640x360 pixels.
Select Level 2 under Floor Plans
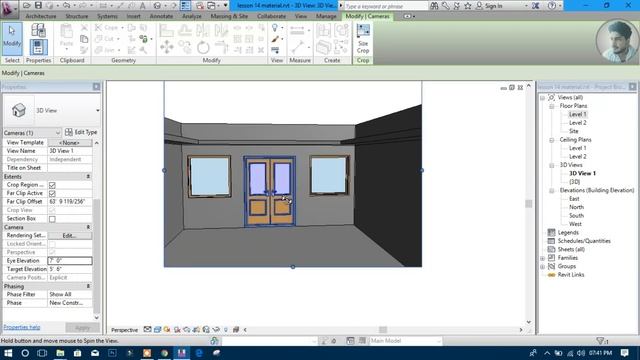578,123
